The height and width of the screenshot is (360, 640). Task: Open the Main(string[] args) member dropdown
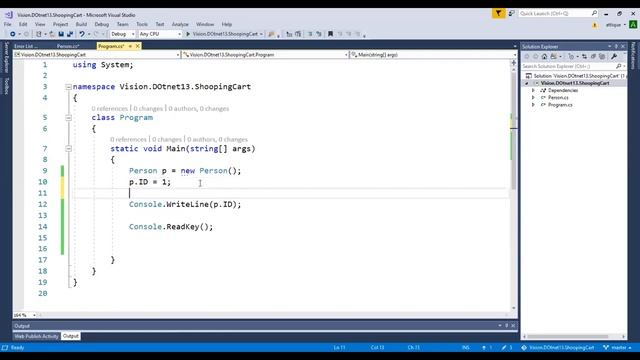(515, 54)
